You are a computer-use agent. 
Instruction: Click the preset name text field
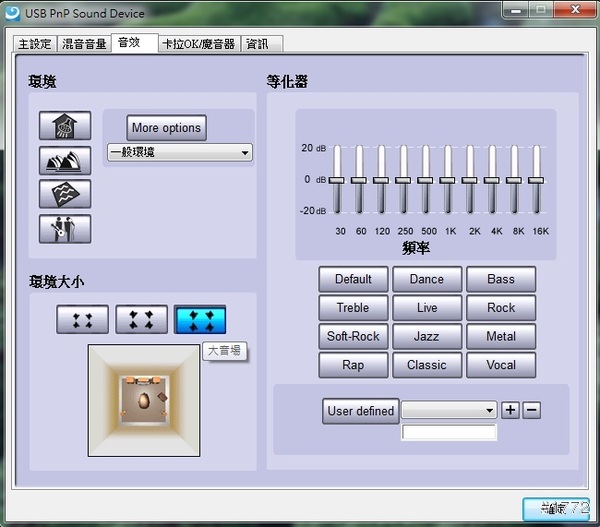[449, 433]
